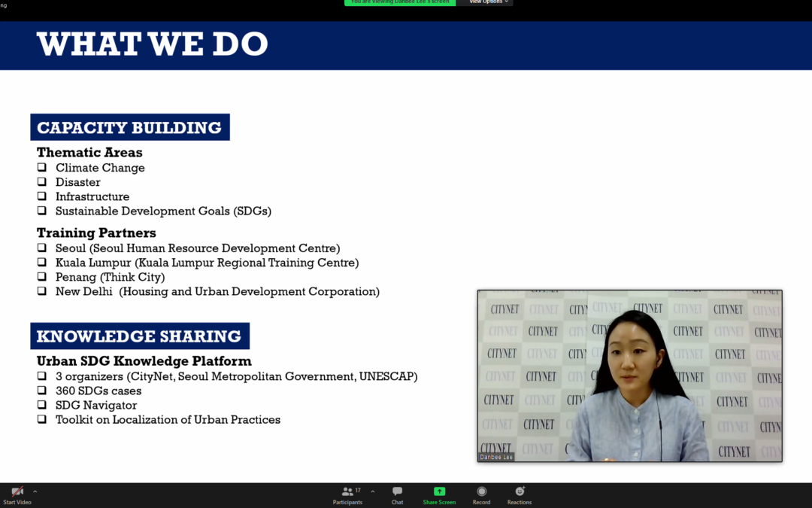Screen dimensions: 812x508
Task: Expand video options caret beside Start Video
Action: (x=35, y=491)
